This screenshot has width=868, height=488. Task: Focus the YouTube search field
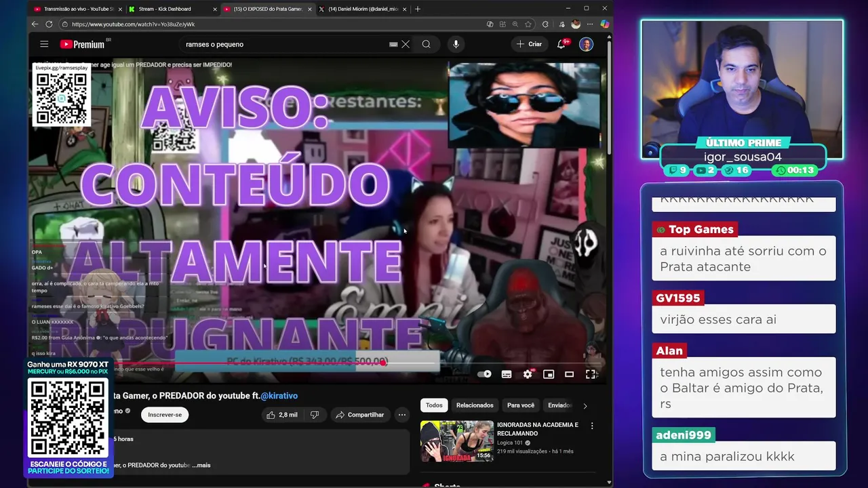285,44
